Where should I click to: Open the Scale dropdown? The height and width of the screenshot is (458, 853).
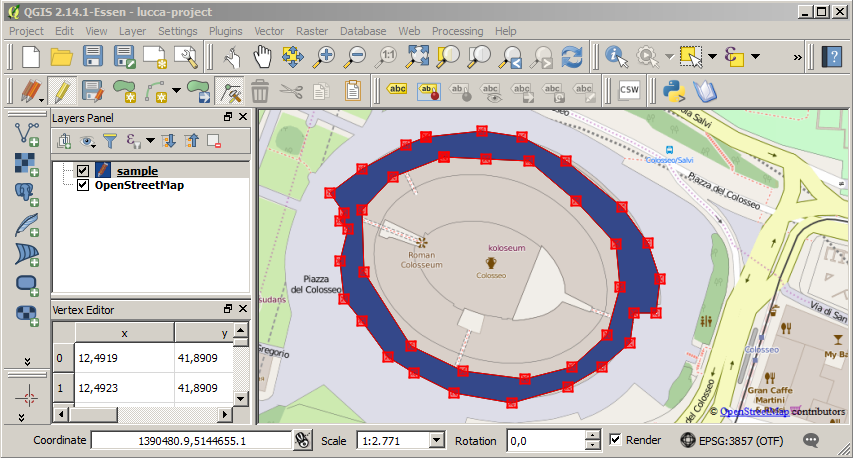[x=437, y=440]
